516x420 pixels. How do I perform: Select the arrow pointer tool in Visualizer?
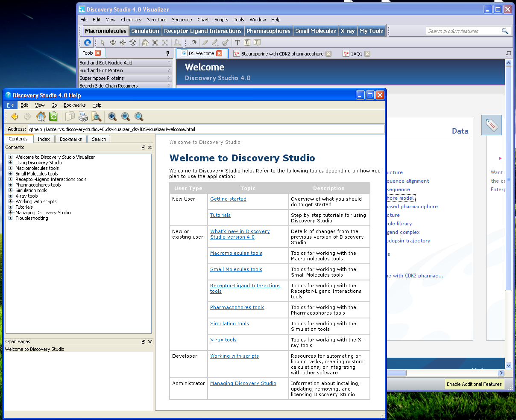click(x=103, y=43)
